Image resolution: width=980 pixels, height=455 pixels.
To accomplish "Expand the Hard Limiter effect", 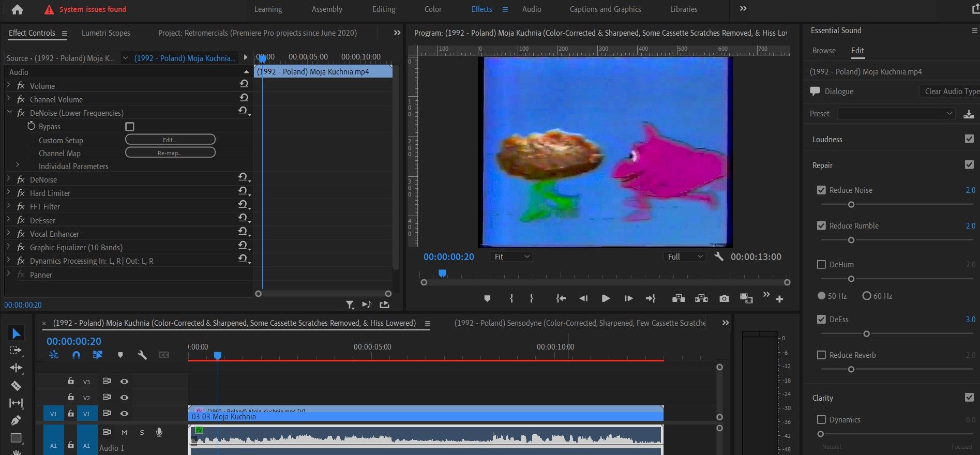I will 8,192.
